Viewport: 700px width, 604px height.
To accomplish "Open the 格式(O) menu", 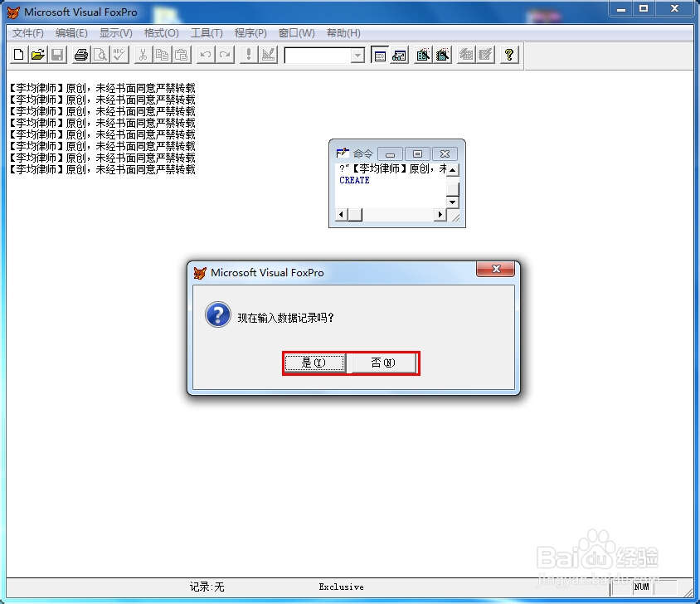I will click(x=161, y=33).
